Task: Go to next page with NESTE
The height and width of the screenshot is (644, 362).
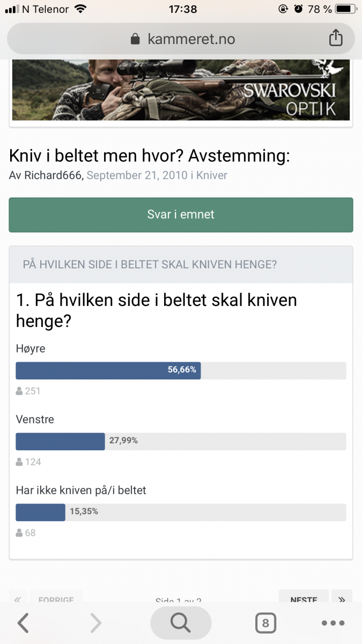Action: [303, 599]
